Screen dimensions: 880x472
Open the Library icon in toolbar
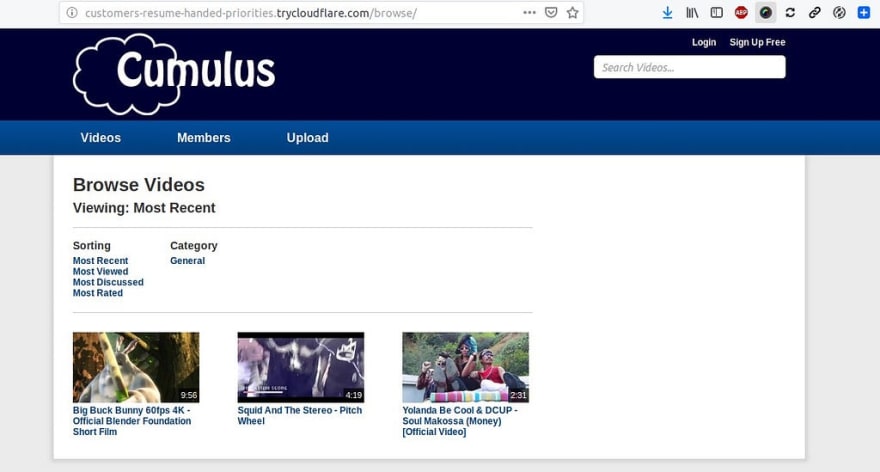coord(692,12)
